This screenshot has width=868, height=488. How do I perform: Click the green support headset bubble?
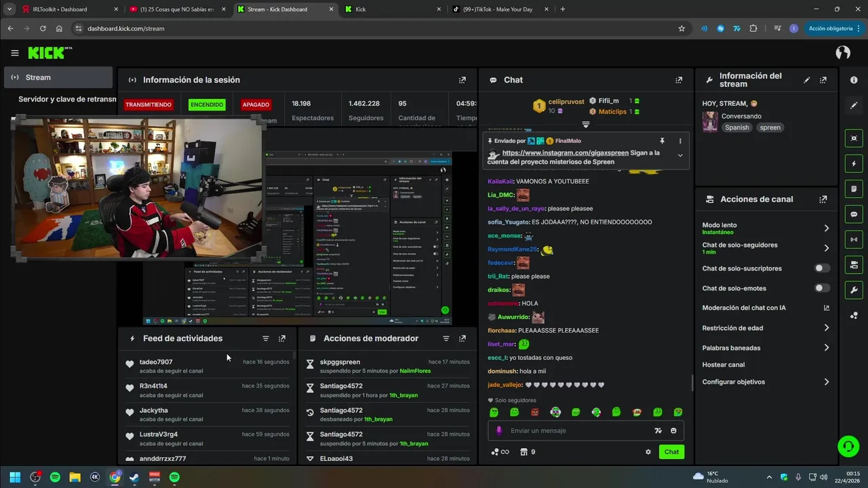coord(848,446)
